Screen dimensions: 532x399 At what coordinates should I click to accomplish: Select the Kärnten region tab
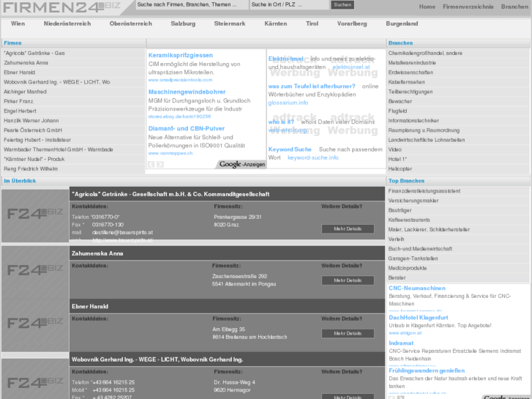[275, 23]
